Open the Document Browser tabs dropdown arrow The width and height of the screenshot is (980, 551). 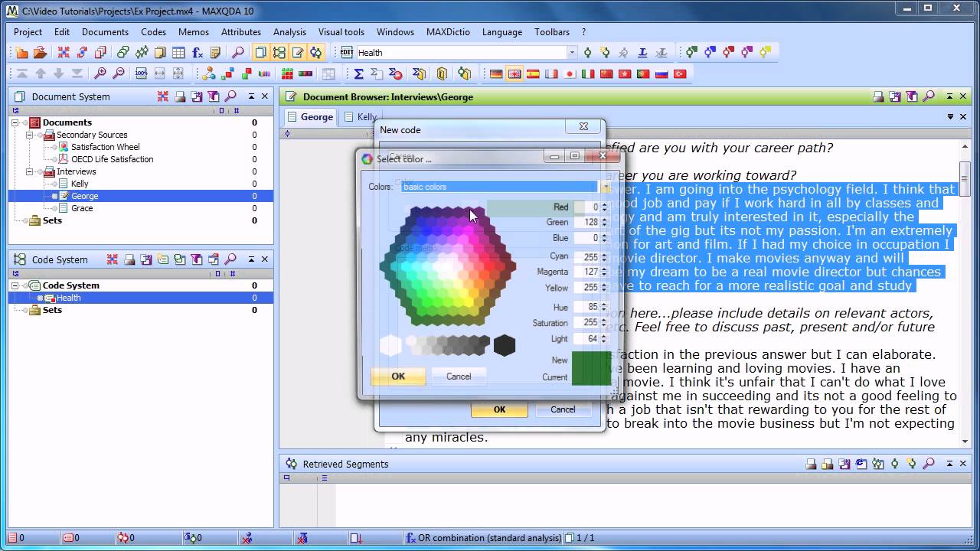click(x=950, y=117)
